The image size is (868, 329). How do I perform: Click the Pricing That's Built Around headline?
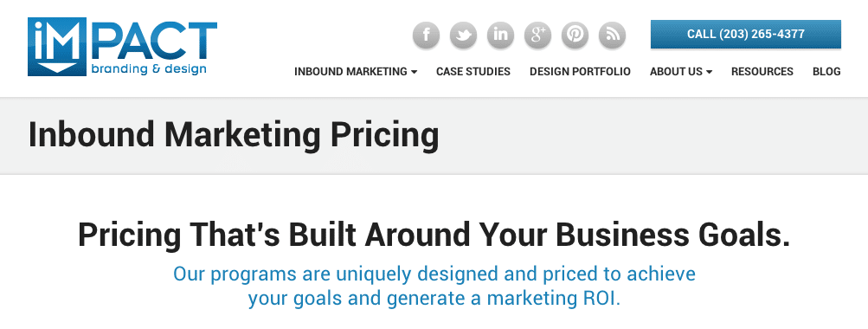tap(434, 235)
